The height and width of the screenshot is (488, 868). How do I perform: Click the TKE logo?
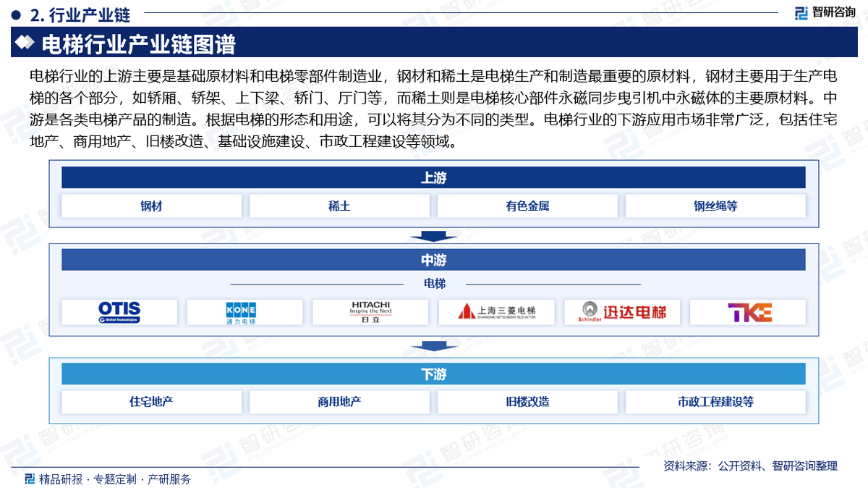[x=749, y=312]
